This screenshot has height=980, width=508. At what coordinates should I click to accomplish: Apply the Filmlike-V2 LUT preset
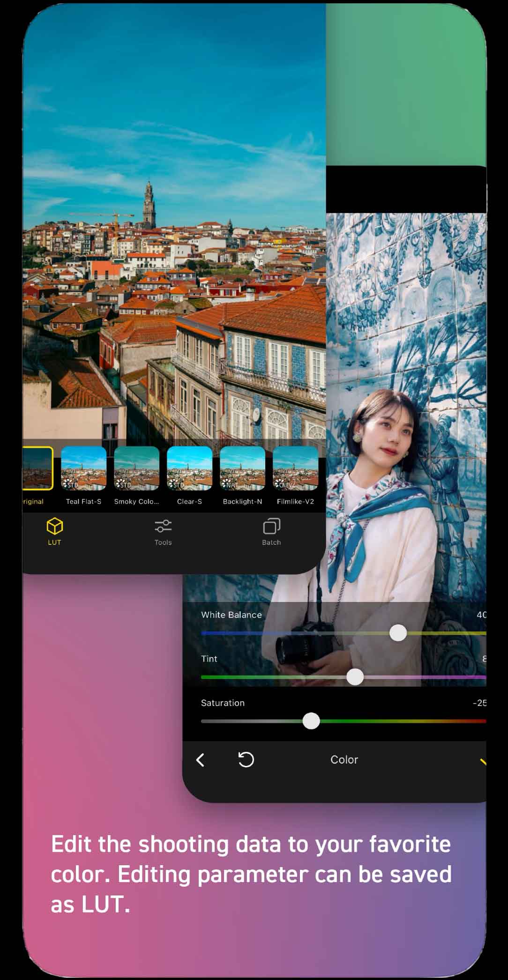pos(296,468)
